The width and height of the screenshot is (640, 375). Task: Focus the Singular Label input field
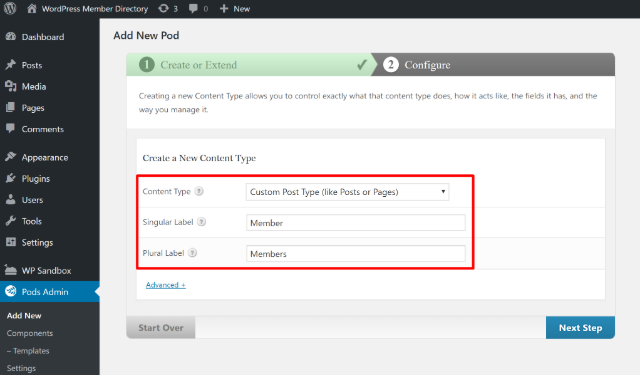click(x=356, y=222)
